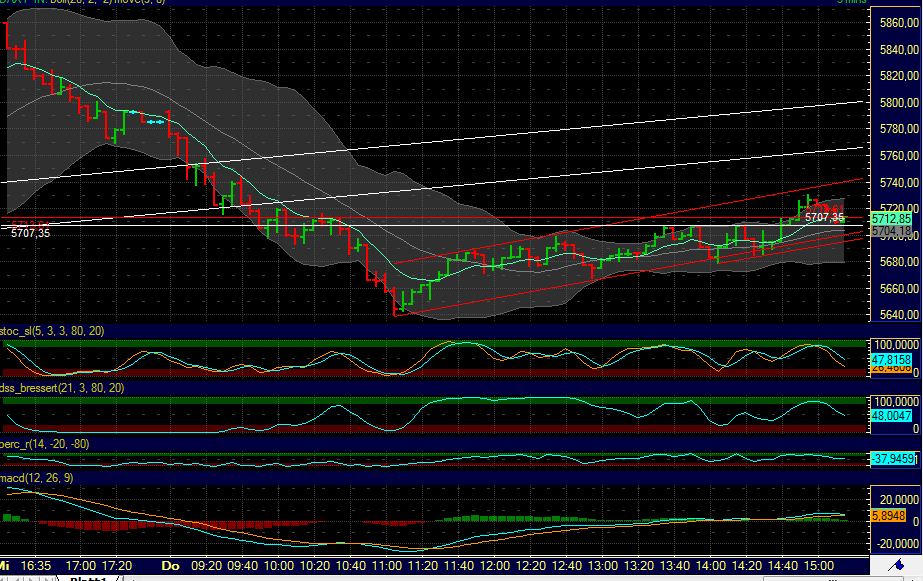
Task: Click the 11:20 time axis label
Action: click(423, 566)
